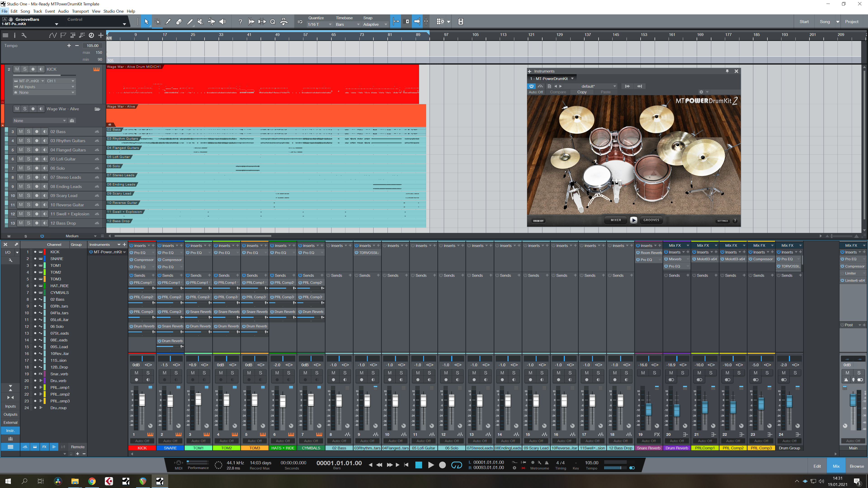Expand the Snap Adaptive dropdown
The height and width of the screenshot is (488, 868).
point(375,24)
